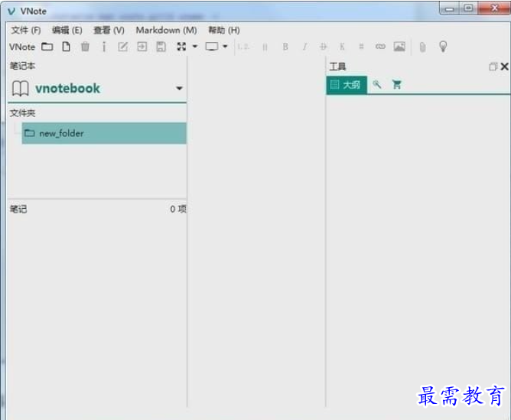The height and width of the screenshot is (420, 511).
Task: Open the 查看 (V) menu
Action: pos(109,31)
